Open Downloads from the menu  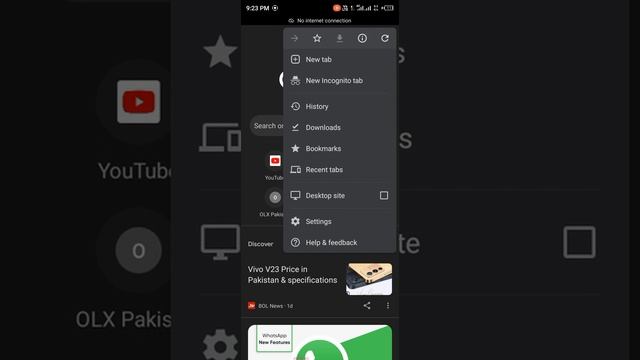coord(340,127)
